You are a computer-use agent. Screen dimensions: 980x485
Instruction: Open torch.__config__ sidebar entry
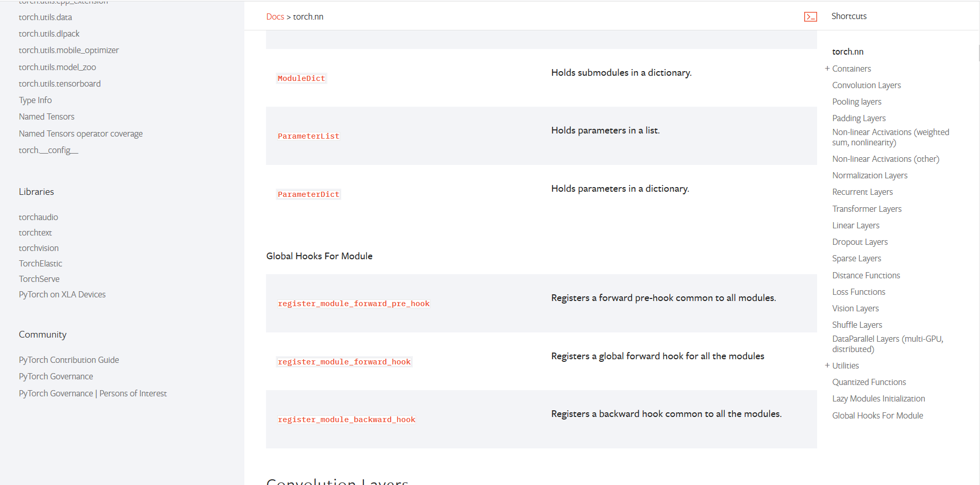coord(48,150)
